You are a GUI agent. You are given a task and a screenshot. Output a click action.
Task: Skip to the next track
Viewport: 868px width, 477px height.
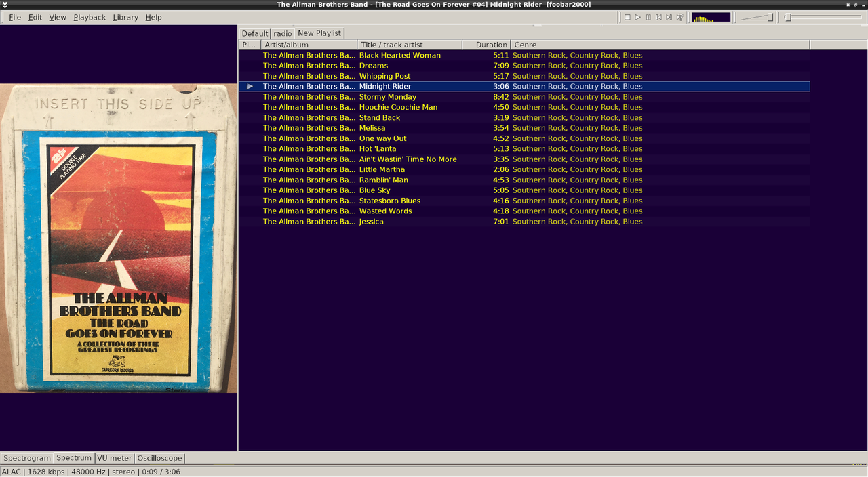(x=669, y=17)
